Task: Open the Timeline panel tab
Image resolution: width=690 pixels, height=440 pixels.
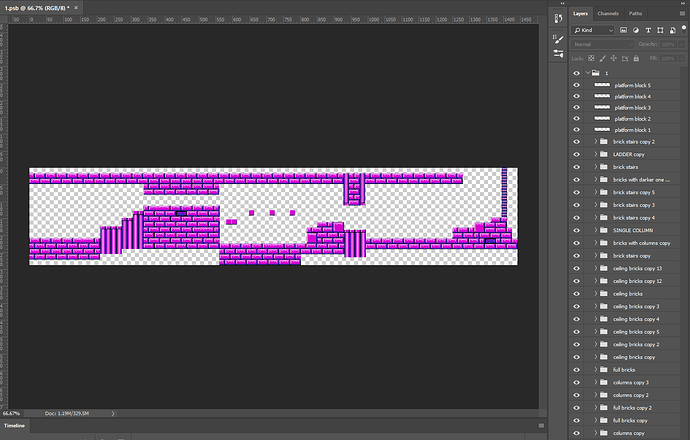Action: pos(15,425)
